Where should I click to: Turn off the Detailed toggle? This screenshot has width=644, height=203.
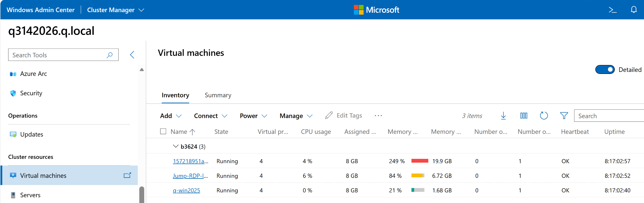point(605,70)
